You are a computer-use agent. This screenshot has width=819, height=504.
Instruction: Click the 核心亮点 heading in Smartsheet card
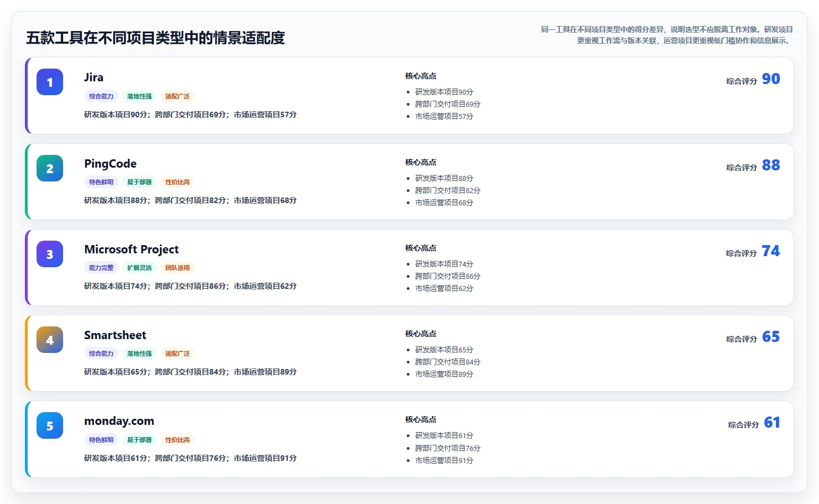pos(421,334)
